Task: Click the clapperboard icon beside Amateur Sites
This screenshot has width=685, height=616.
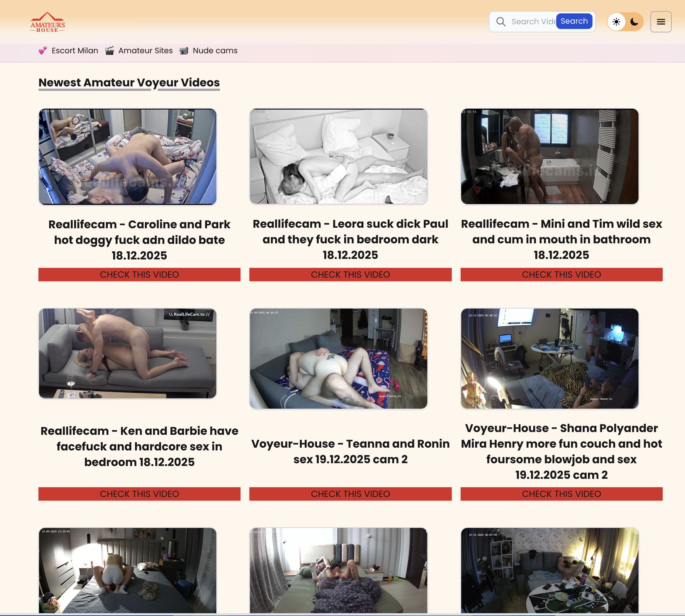Action: 109,51
